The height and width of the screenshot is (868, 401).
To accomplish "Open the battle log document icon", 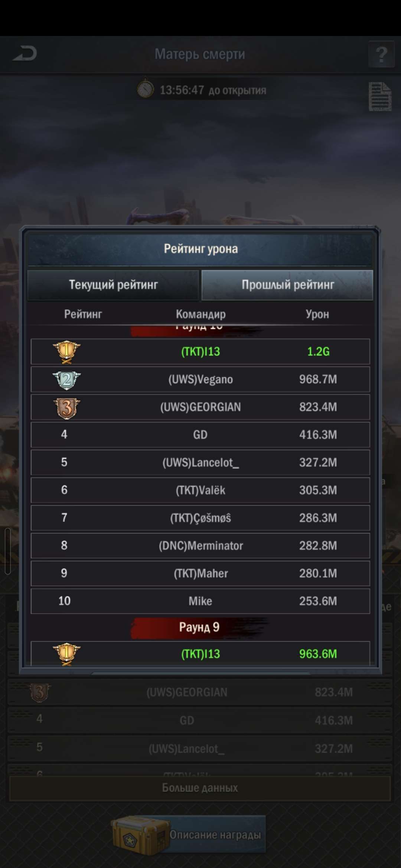I will (380, 96).
